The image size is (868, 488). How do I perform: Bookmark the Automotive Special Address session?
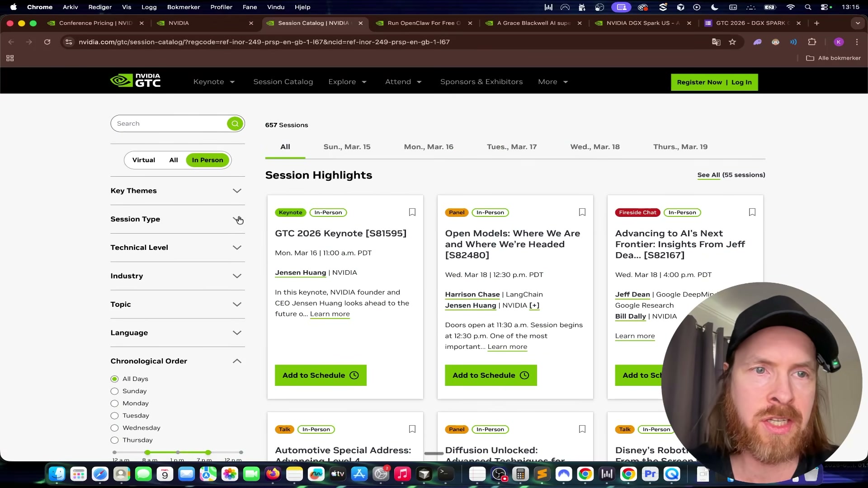[412, 429]
